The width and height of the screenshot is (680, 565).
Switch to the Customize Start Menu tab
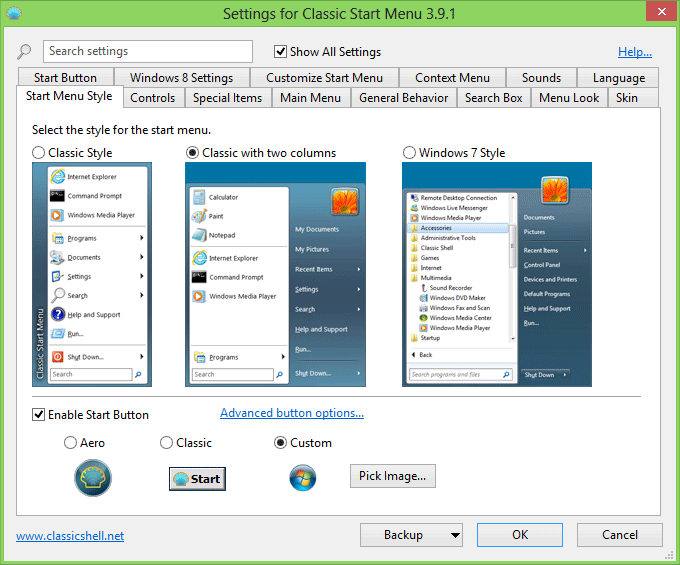point(324,78)
